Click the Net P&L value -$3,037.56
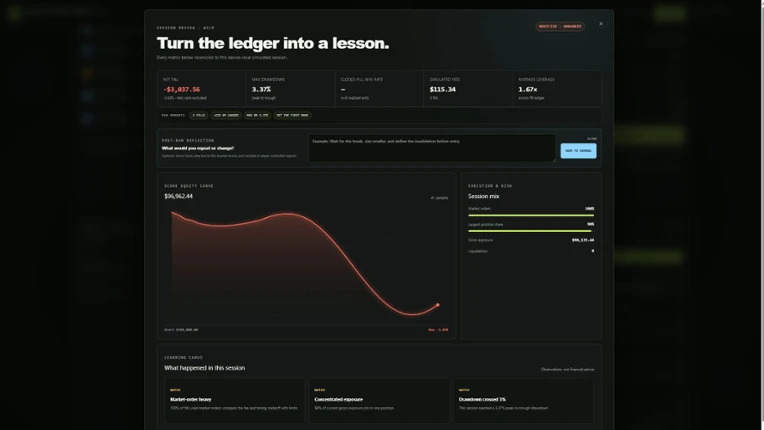 click(181, 90)
